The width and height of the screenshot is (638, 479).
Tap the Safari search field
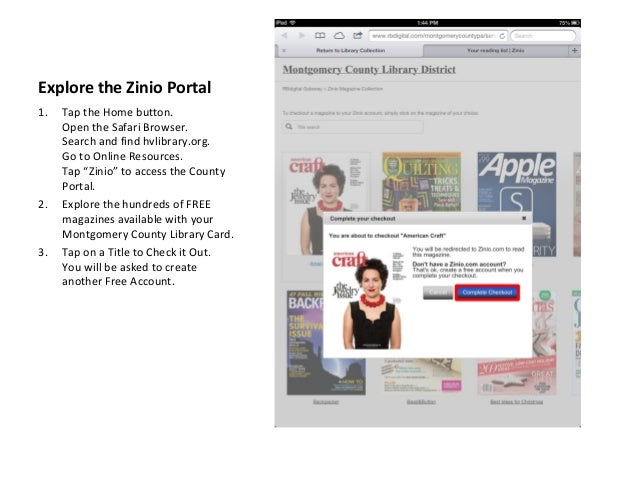(543, 36)
